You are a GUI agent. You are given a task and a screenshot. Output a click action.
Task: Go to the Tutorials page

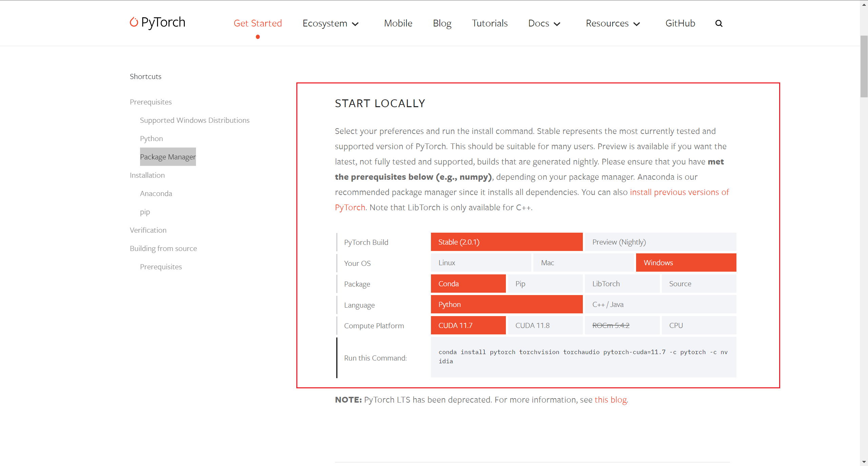point(490,23)
